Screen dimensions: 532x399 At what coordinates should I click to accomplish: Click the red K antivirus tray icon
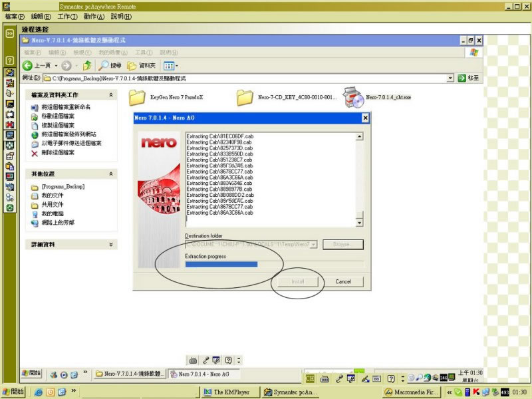[476, 392]
